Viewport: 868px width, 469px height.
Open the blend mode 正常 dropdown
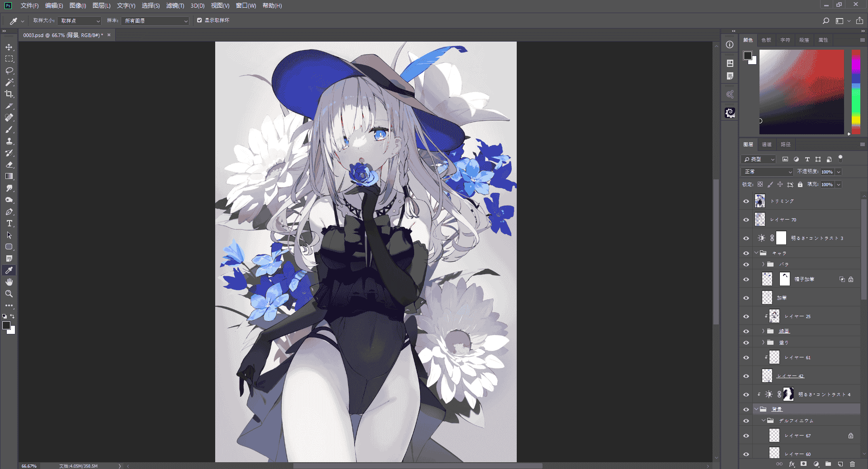767,172
